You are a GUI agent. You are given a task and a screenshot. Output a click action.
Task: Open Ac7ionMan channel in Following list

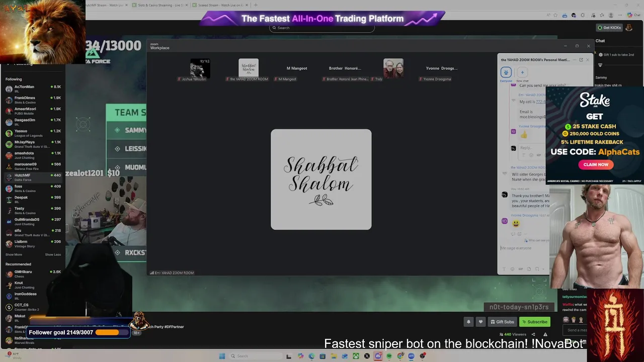click(33, 89)
